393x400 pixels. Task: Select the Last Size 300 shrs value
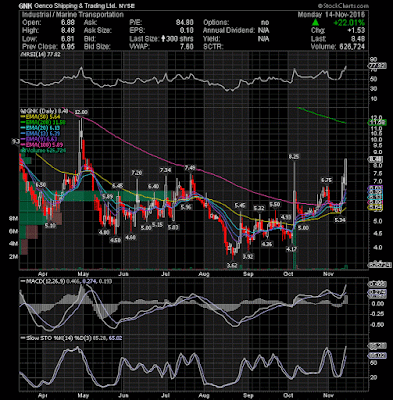click(177, 39)
